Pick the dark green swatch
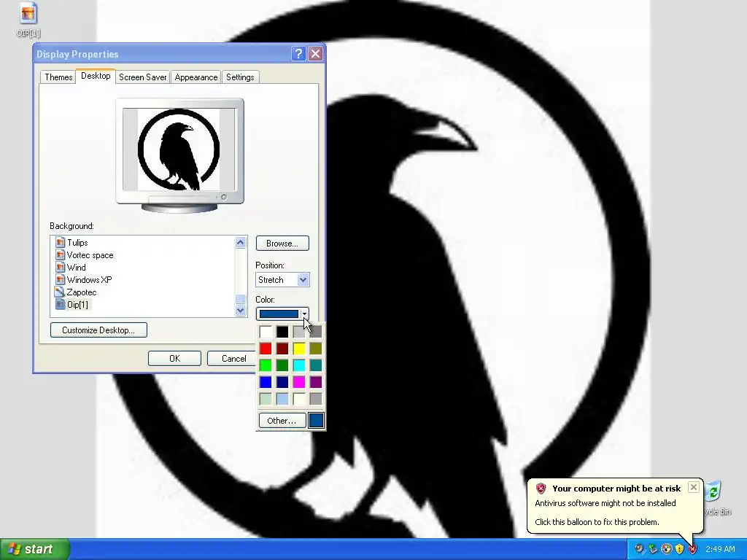Viewport: 747px width, 560px height. point(282,365)
